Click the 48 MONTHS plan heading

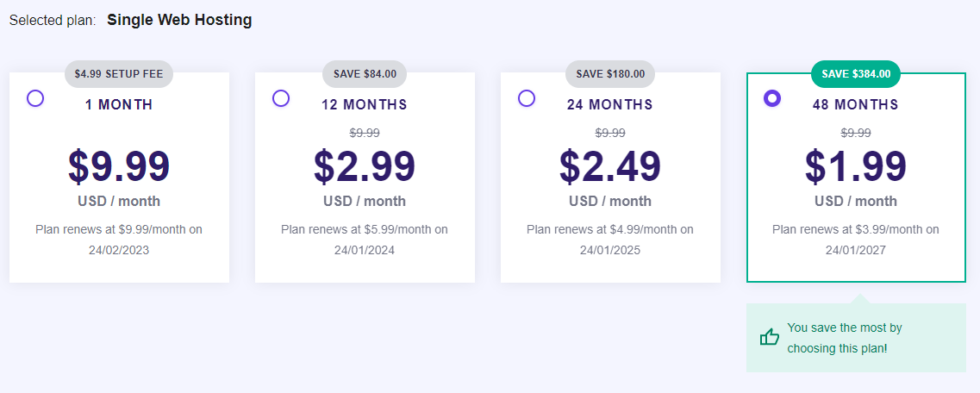856,105
